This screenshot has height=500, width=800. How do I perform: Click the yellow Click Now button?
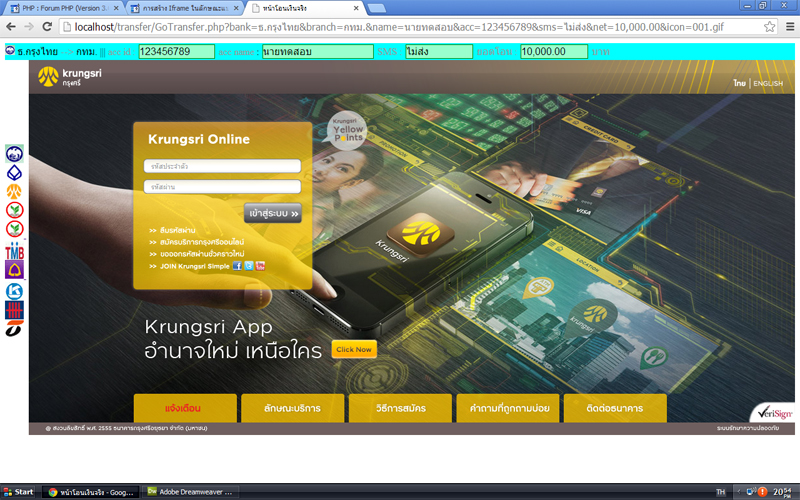[x=354, y=349]
